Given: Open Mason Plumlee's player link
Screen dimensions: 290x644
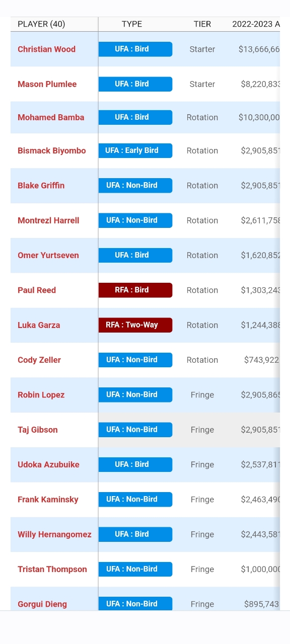Looking at the screenshot, I should 47,84.
